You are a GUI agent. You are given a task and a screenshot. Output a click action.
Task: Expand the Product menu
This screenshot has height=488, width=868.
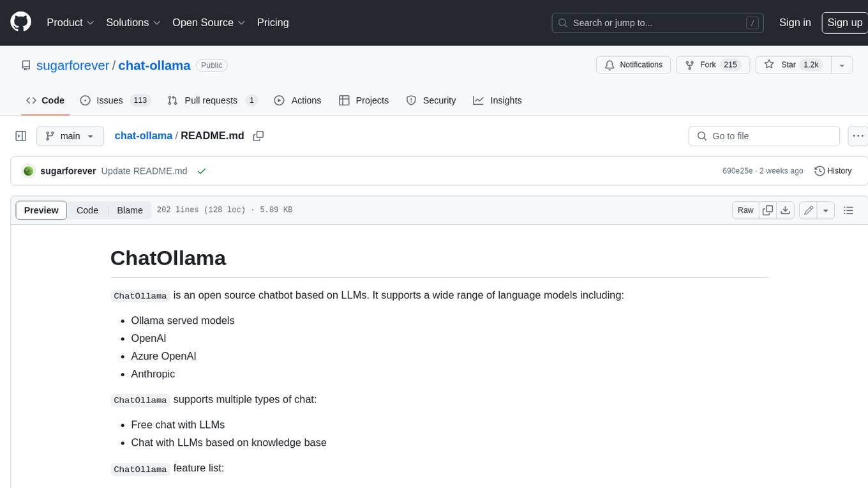(x=70, y=22)
